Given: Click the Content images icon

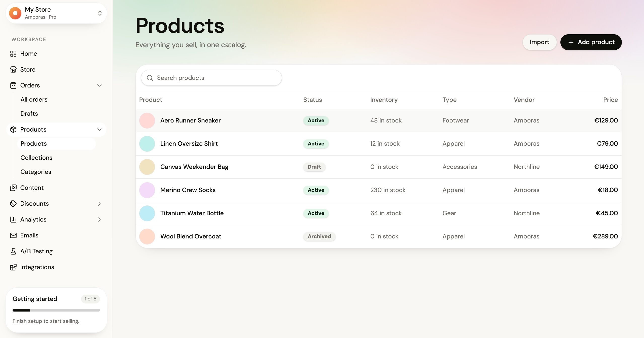Looking at the screenshot, I should pos(13,188).
